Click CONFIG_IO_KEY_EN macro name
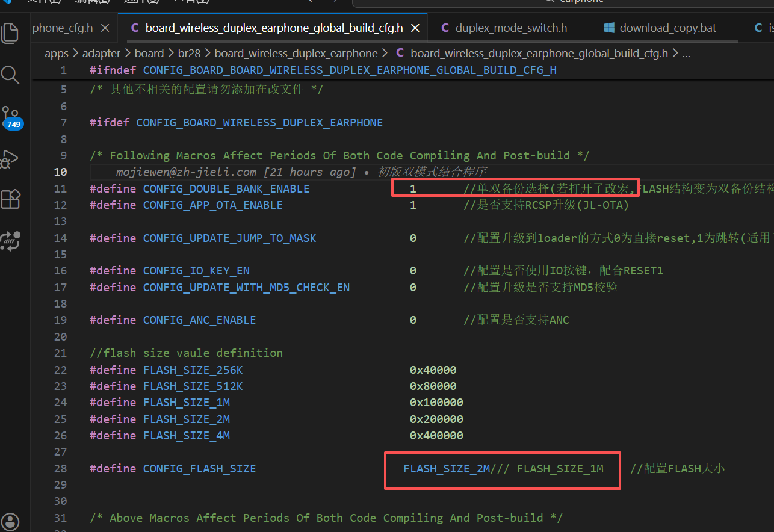The width and height of the screenshot is (774, 532). pyautogui.click(x=196, y=271)
